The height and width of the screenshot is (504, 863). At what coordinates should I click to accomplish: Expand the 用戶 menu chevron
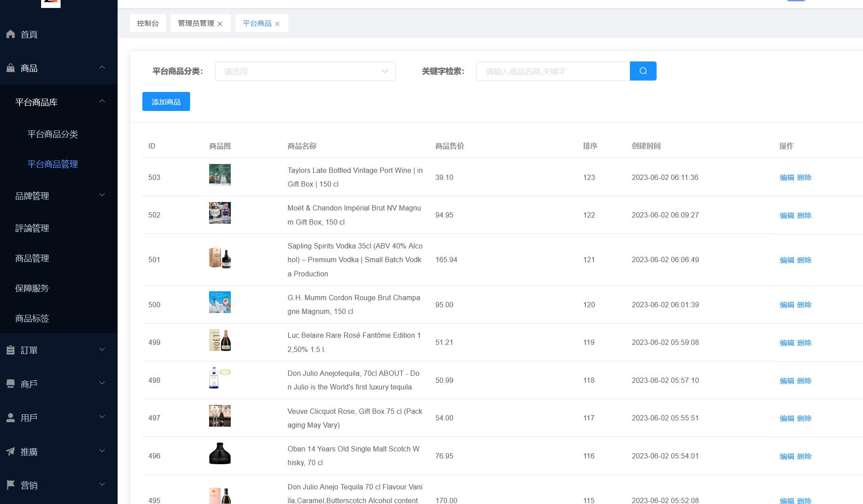[102, 417]
